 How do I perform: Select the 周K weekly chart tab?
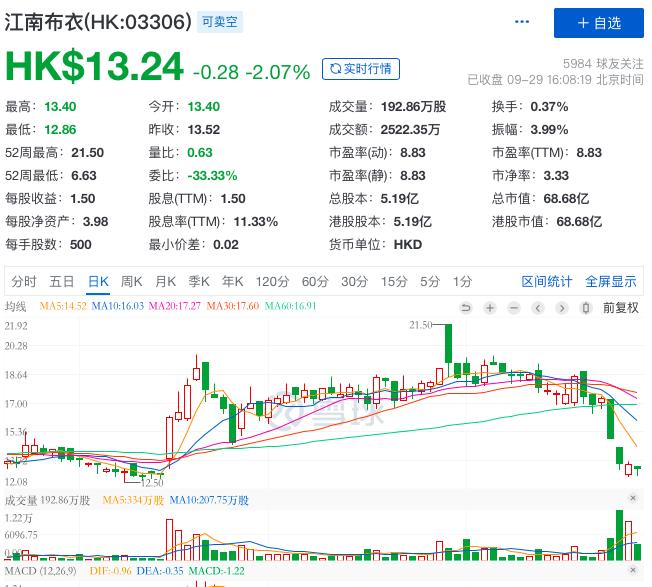pyautogui.click(x=131, y=281)
